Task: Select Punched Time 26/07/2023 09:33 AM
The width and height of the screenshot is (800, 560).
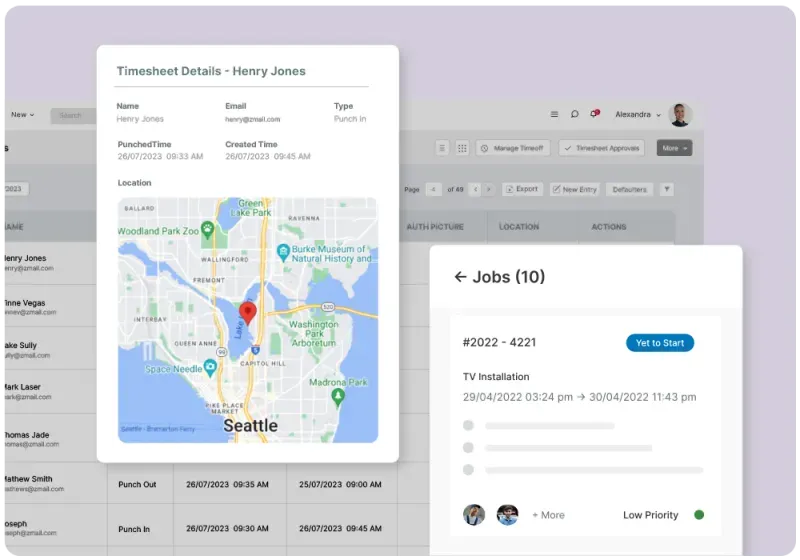Action: [x=160, y=156]
